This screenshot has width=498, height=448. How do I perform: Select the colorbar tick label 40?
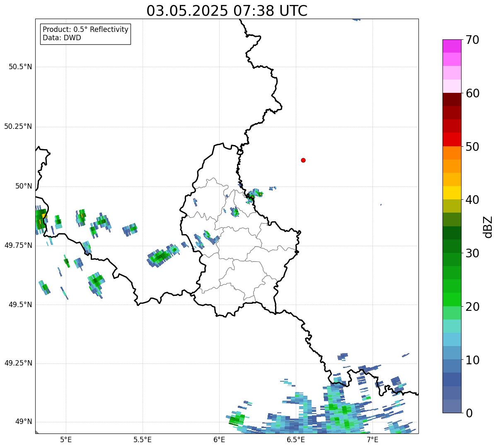472,200
